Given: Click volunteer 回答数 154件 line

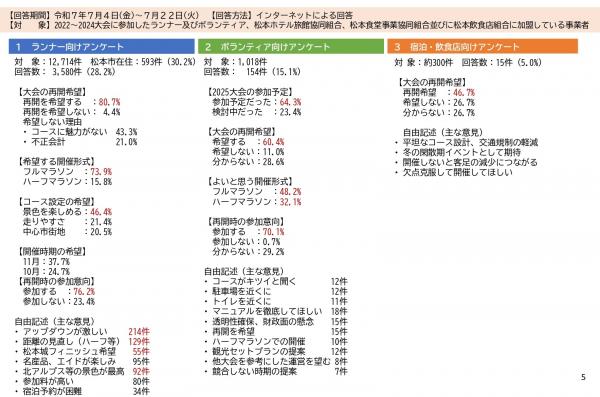Looking at the screenshot, I should 253,72.
